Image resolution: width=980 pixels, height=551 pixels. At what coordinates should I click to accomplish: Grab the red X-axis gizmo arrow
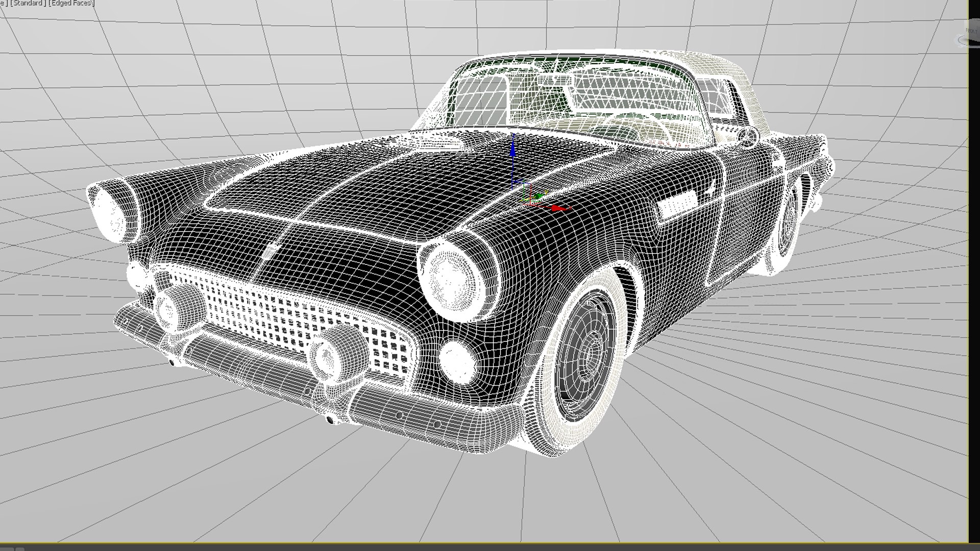pyautogui.click(x=559, y=208)
